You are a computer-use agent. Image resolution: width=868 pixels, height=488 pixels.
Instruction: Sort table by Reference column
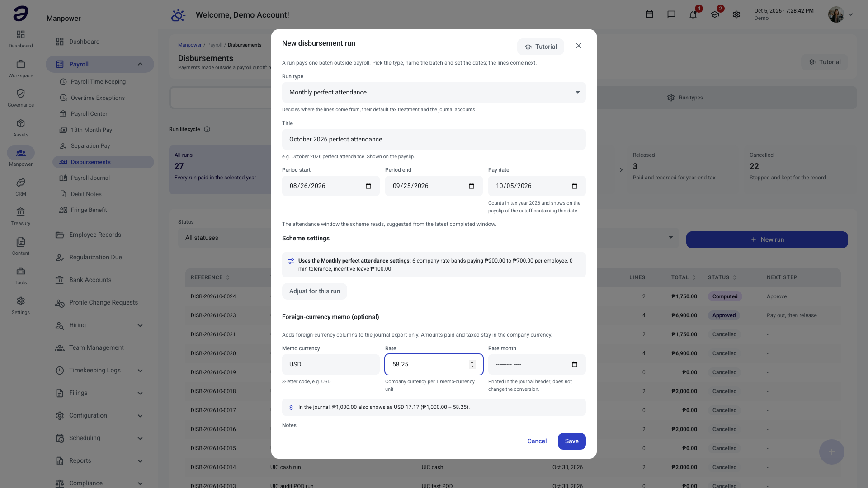click(x=210, y=277)
